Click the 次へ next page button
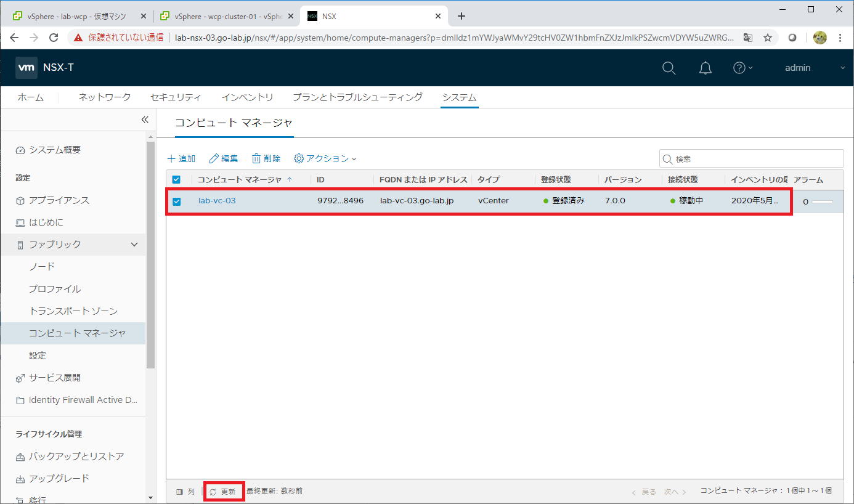The image size is (854, 504). pos(675,492)
